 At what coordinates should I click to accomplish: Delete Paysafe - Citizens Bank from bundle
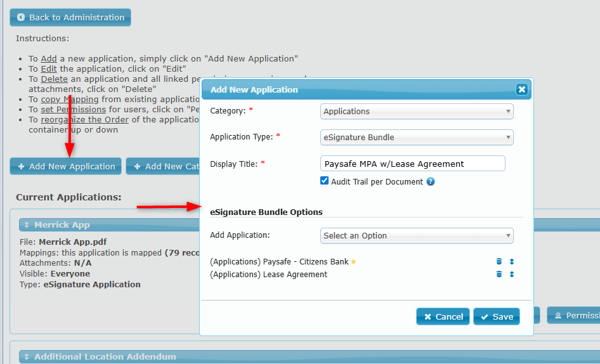point(499,262)
